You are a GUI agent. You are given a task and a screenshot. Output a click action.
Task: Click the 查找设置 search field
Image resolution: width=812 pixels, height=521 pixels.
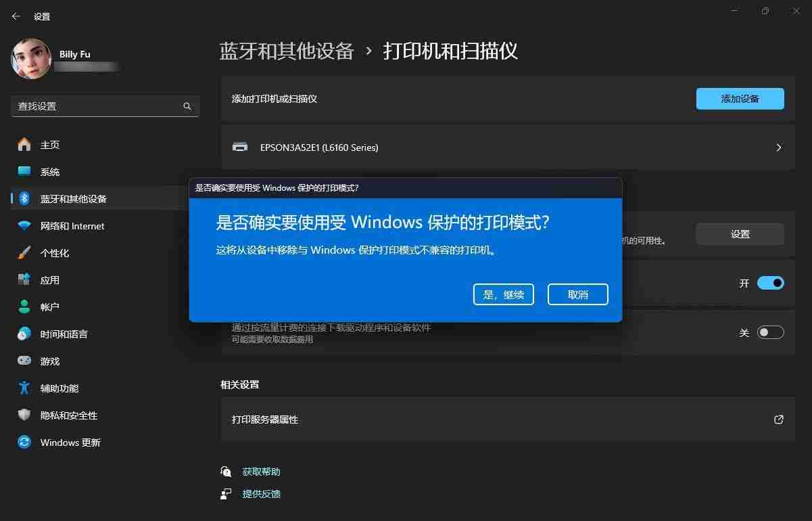click(x=101, y=106)
